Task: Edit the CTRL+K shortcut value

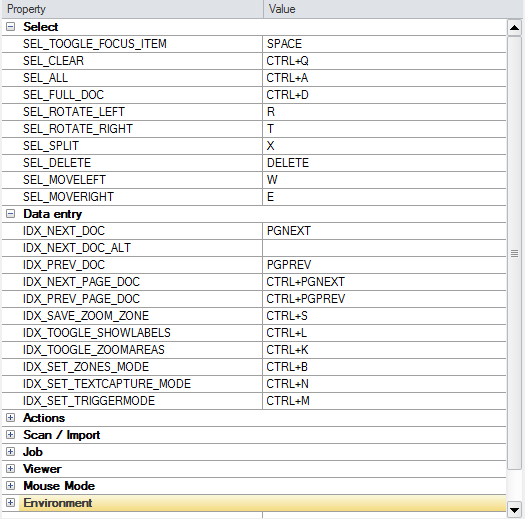Action: point(384,350)
